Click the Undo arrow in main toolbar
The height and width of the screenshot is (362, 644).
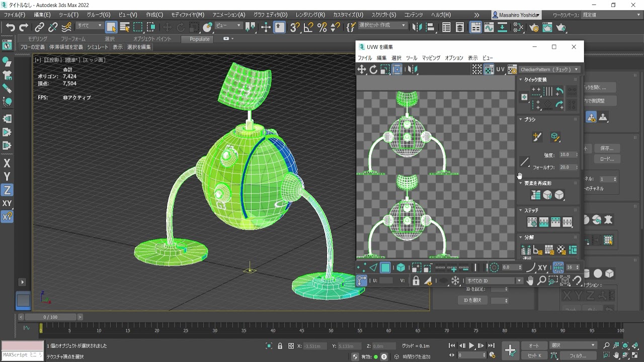coord(10,27)
